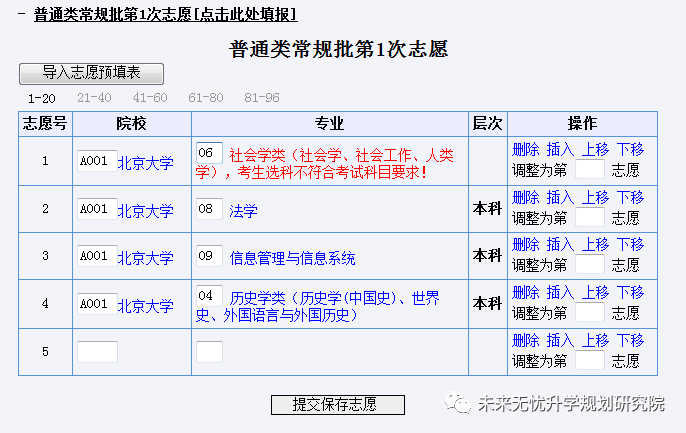Focus the empty school code field in row 5
This screenshot has height=433, width=686.
click(97, 352)
